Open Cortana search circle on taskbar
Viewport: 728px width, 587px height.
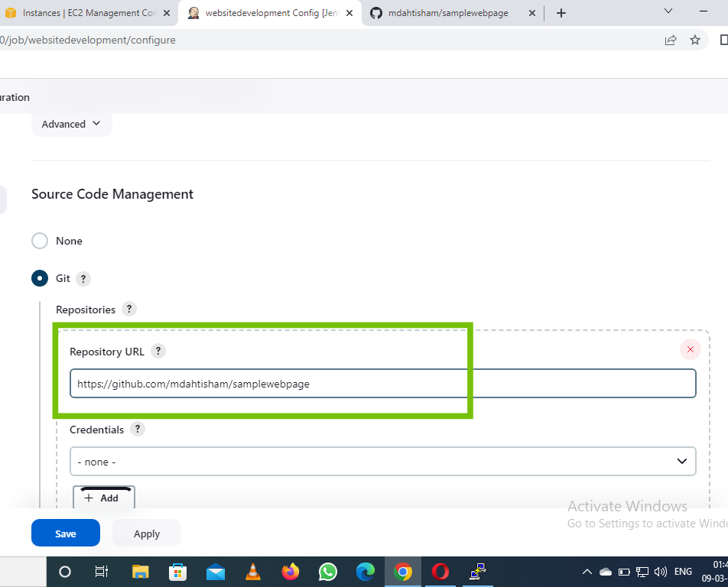(65, 572)
